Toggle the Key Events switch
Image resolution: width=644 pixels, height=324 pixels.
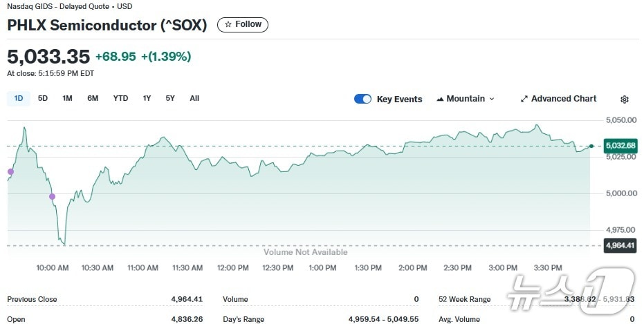(x=362, y=99)
